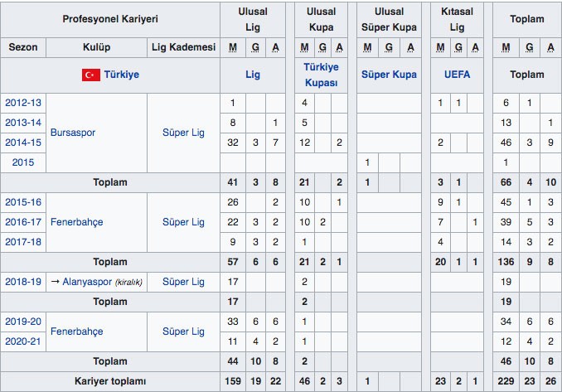The width and height of the screenshot is (562, 392).
Task: Select the 2014-15 season link
Action: pos(23,143)
